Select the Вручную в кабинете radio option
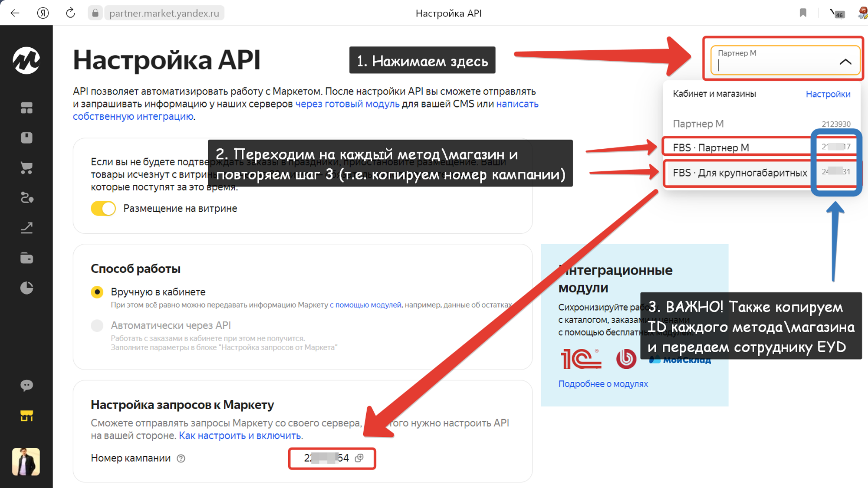Image resolution: width=868 pixels, height=488 pixels. pos(97,292)
